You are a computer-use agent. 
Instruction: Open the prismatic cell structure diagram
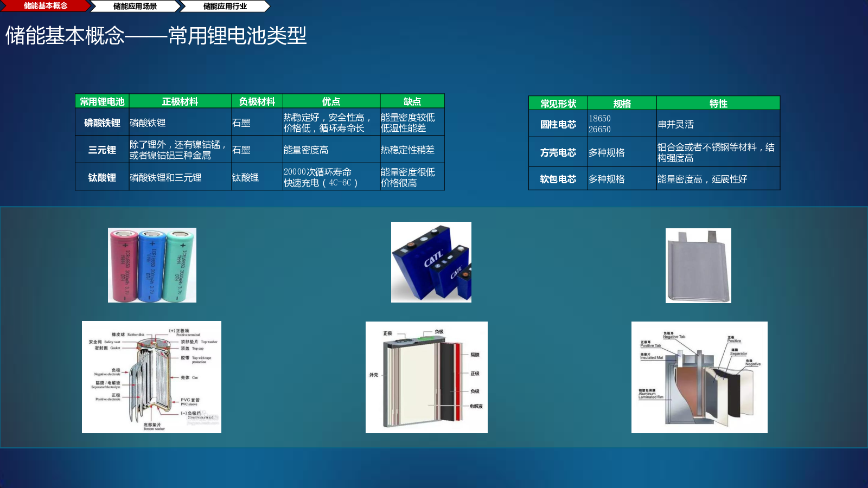[x=426, y=377]
